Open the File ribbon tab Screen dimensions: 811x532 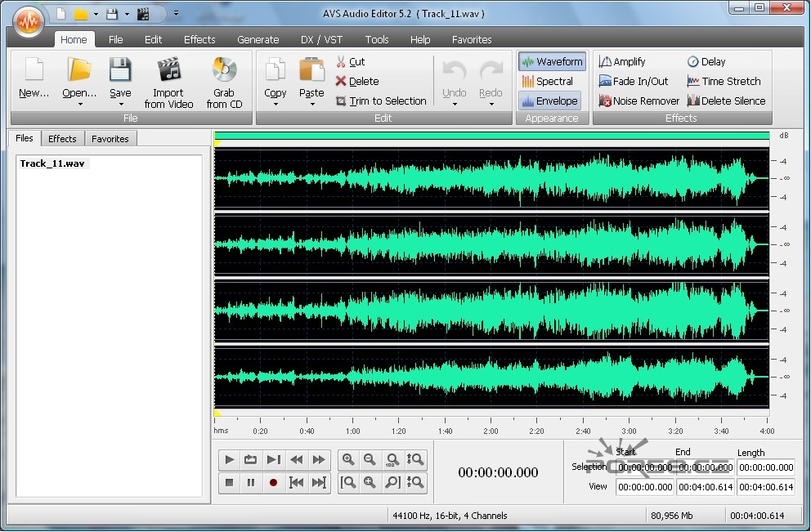click(116, 39)
